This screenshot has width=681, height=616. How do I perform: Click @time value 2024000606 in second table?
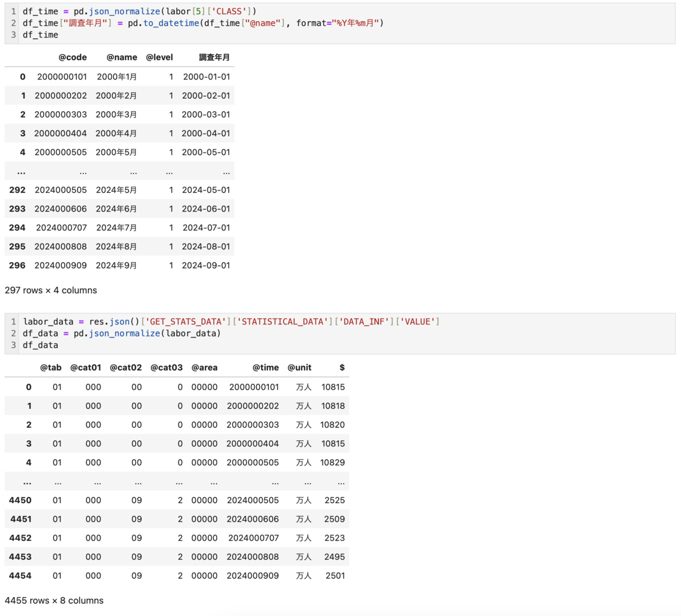click(253, 519)
